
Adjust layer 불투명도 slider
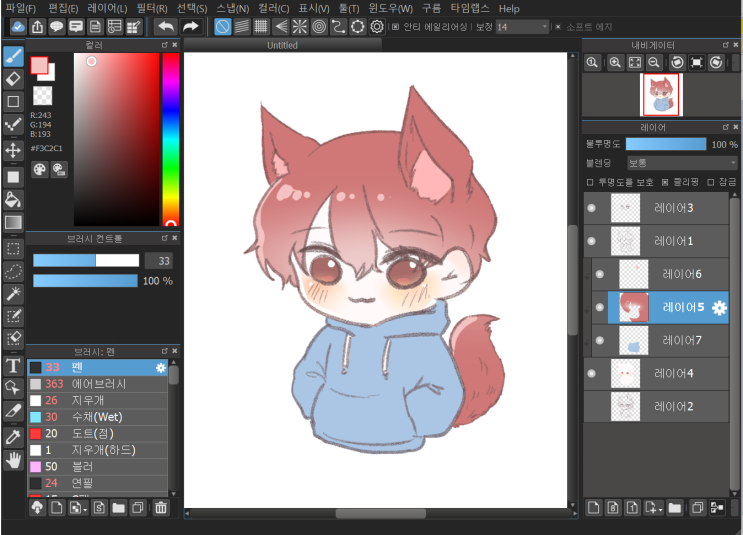pos(666,144)
